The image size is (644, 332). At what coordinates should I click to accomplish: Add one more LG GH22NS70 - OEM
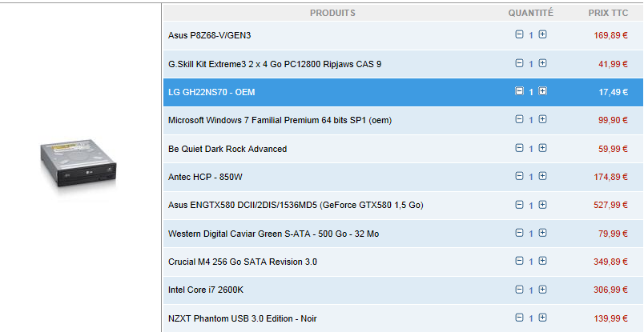pyautogui.click(x=542, y=92)
